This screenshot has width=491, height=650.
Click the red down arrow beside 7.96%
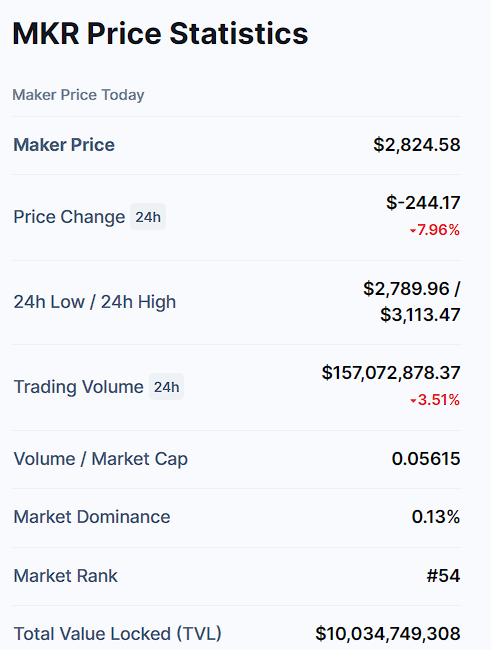[x=413, y=230]
